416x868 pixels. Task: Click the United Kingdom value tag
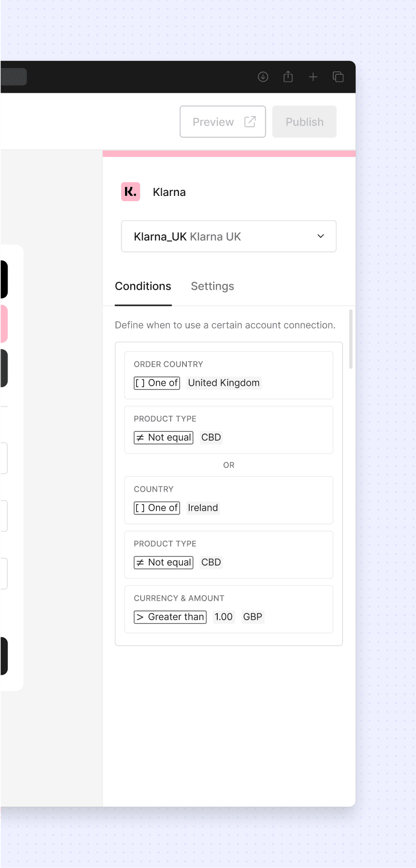click(224, 383)
